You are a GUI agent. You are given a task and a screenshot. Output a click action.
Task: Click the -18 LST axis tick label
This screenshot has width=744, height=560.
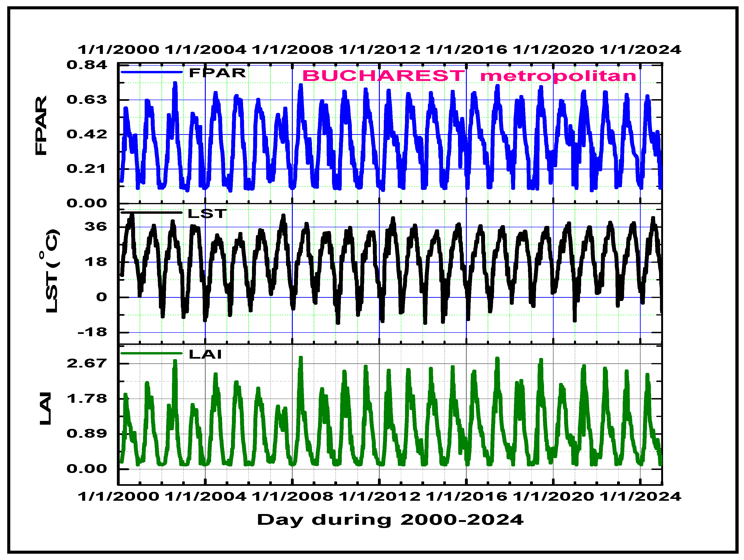pos(92,332)
